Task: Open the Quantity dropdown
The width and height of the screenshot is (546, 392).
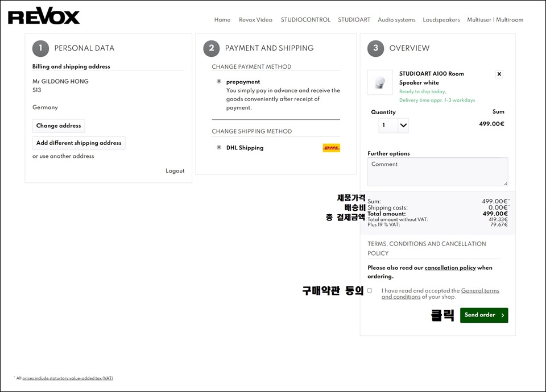Action: click(x=394, y=125)
